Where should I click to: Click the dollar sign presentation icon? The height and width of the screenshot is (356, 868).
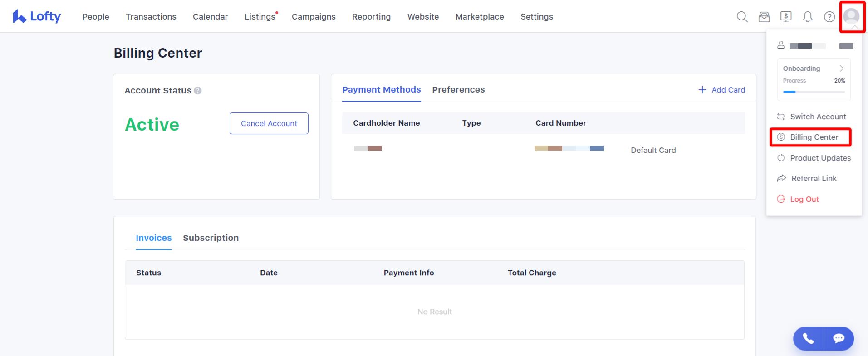coord(786,17)
